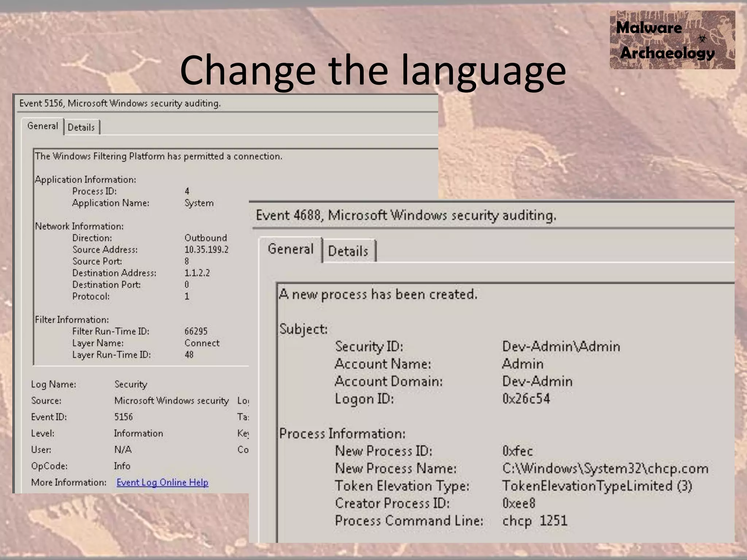
Task: Select the Layer Run-Time ID value 48
Action: point(189,354)
